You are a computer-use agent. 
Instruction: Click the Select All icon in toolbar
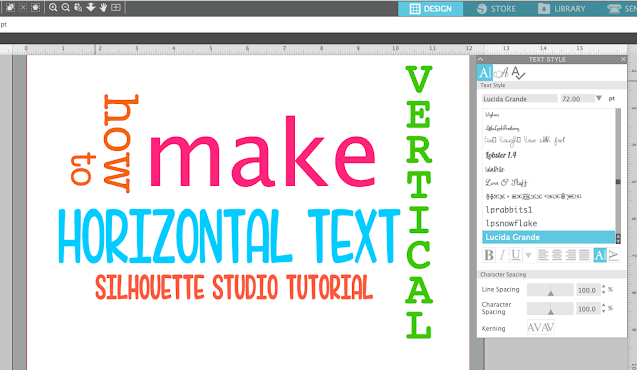tap(10, 7)
